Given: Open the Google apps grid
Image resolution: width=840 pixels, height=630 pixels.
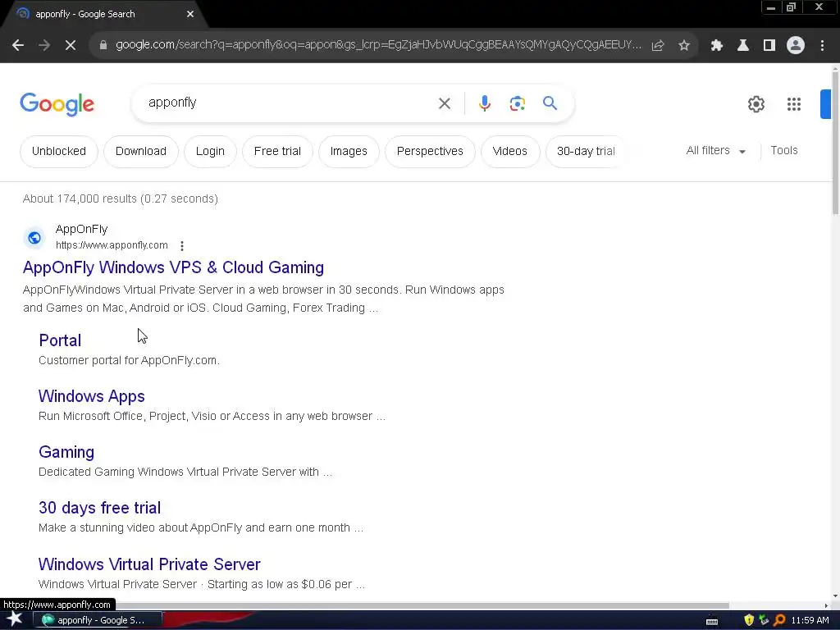Looking at the screenshot, I should pos(794,104).
